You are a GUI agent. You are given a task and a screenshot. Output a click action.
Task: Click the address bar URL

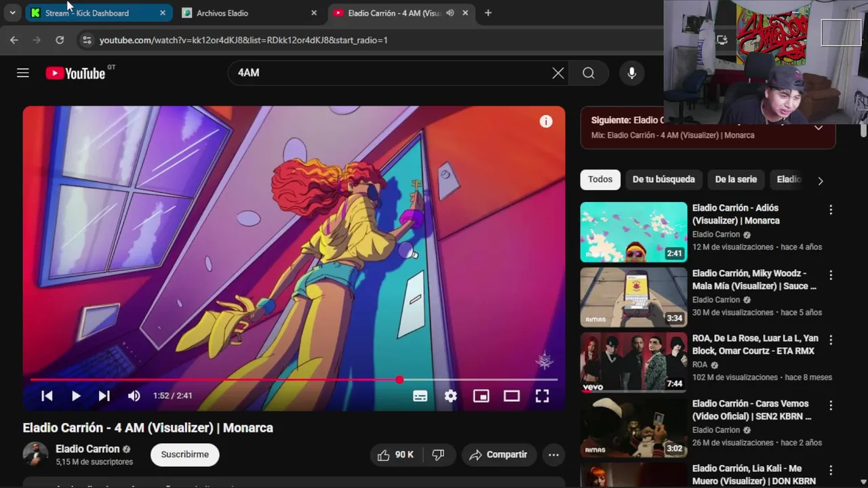[x=243, y=40]
